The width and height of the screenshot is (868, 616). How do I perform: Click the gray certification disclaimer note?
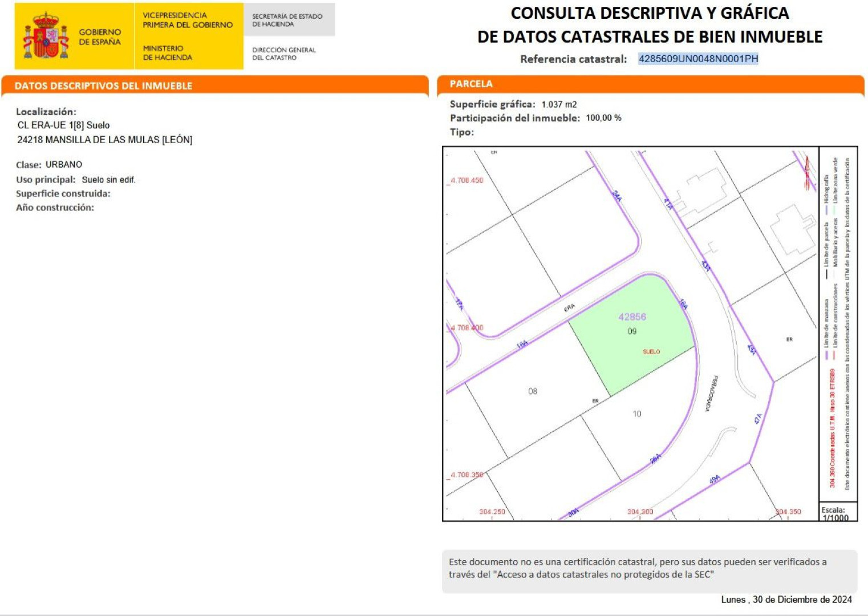(x=649, y=568)
